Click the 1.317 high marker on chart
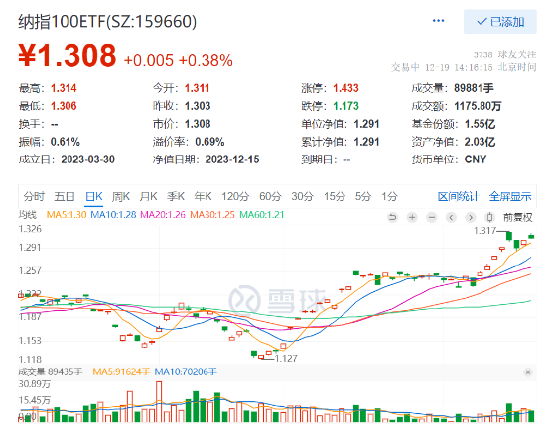 (485, 231)
